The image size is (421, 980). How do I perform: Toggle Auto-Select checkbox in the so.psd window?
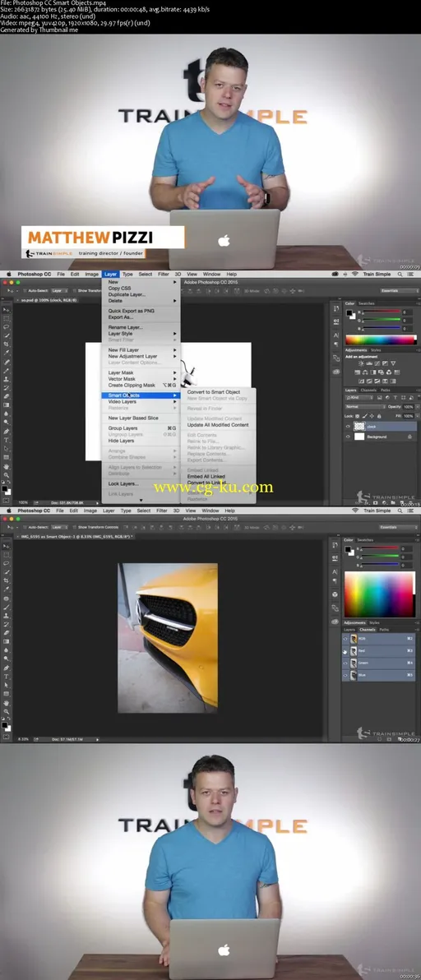coord(25,290)
